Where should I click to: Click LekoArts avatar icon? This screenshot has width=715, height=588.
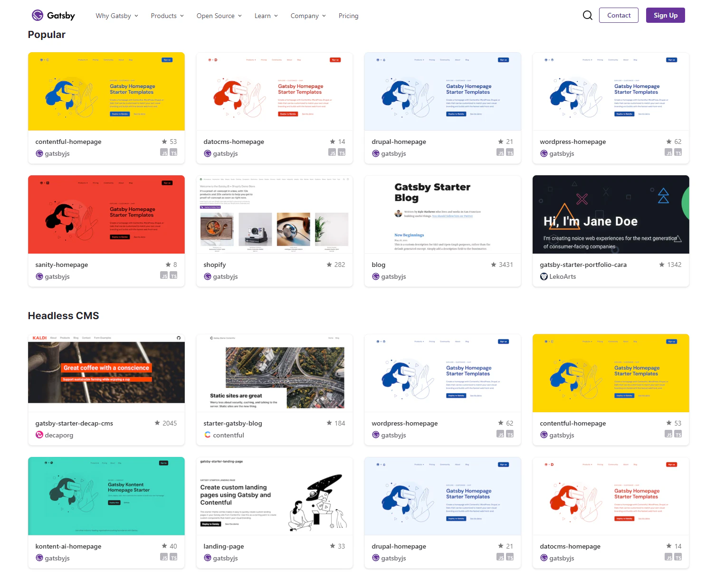(543, 276)
